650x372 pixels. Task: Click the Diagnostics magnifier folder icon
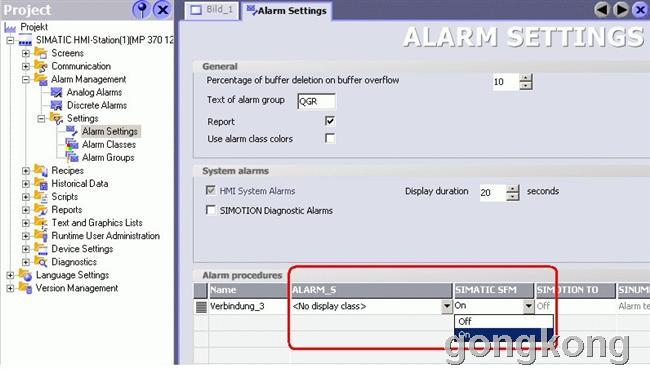(x=41, y=262)
